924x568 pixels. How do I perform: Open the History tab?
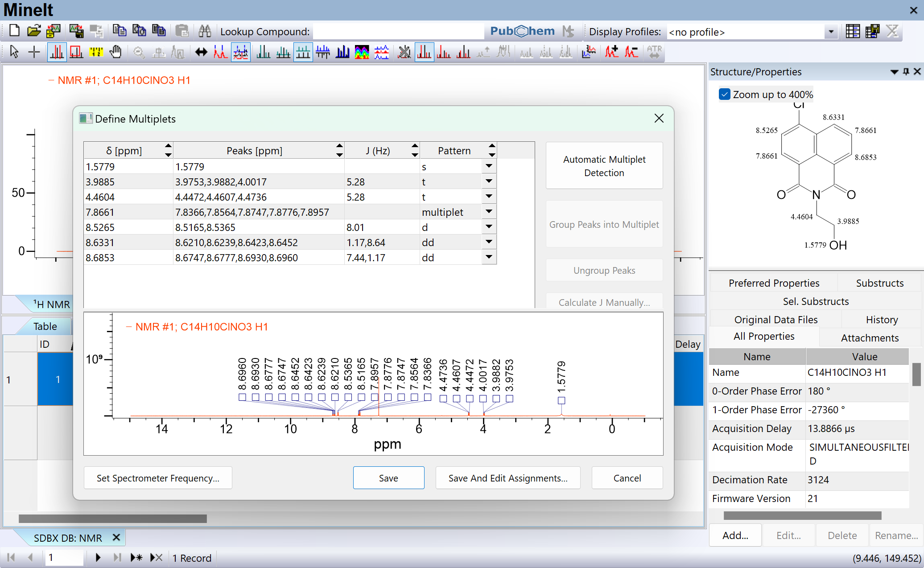point(881,320)
